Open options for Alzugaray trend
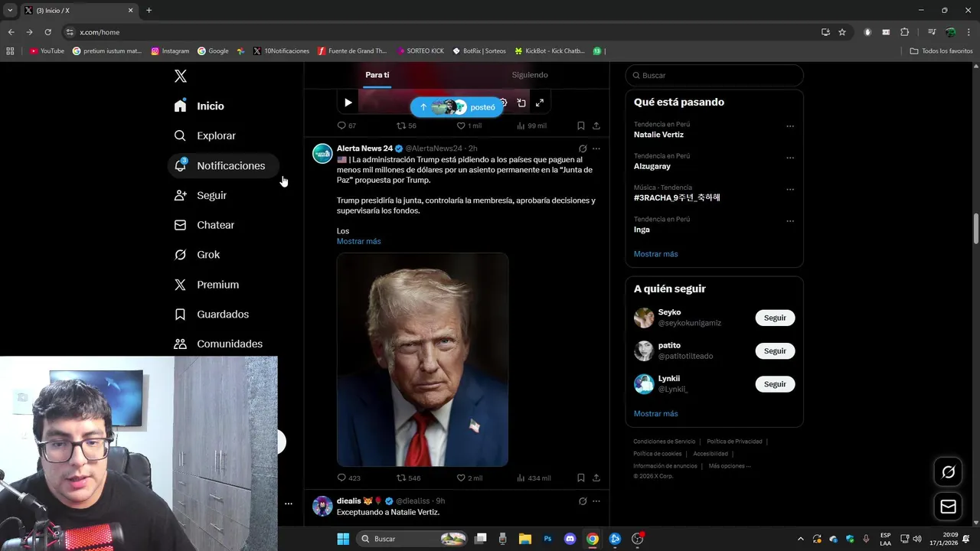Screen dimensions: 980x551 [x=790, y=158]
